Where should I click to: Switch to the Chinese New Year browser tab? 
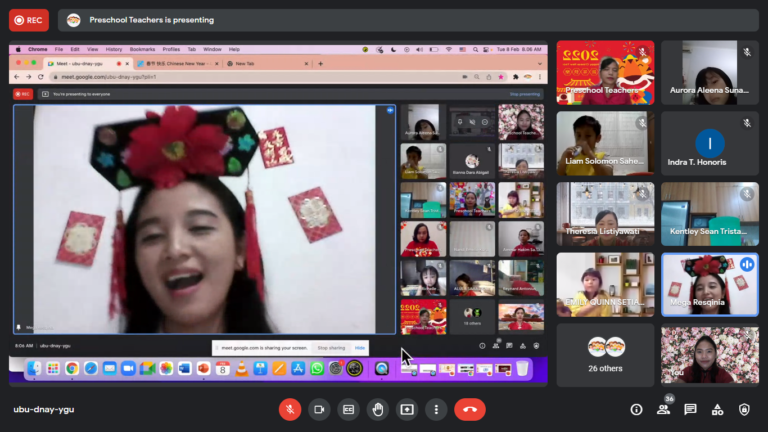[x=178, y=63]
